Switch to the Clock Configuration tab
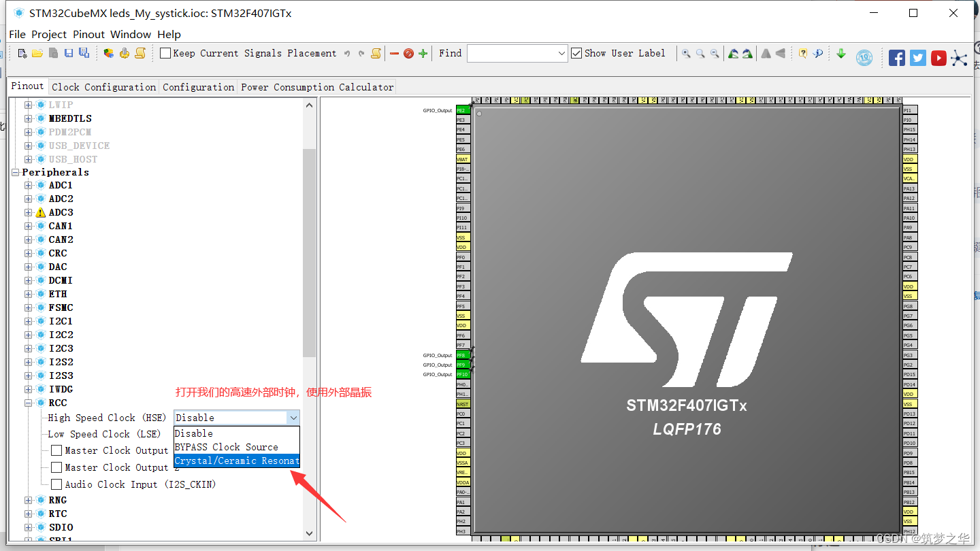This screenshot has height=551, width=980. [104, 87]
